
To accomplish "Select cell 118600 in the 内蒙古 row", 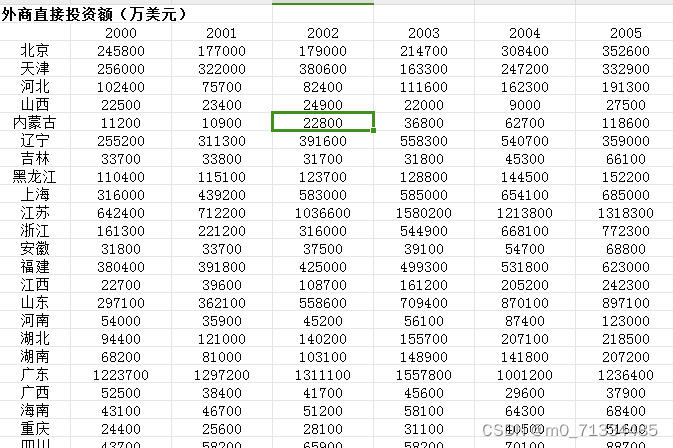I will click(x=626, y=123).
